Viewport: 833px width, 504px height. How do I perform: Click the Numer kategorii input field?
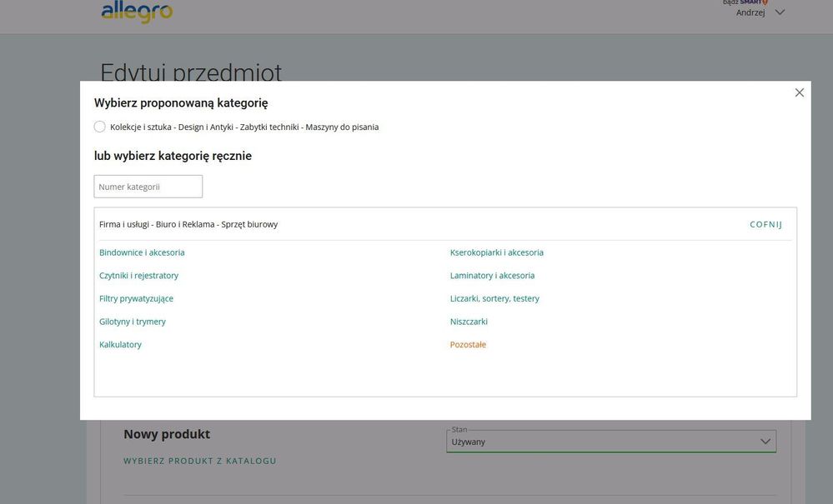148,187
